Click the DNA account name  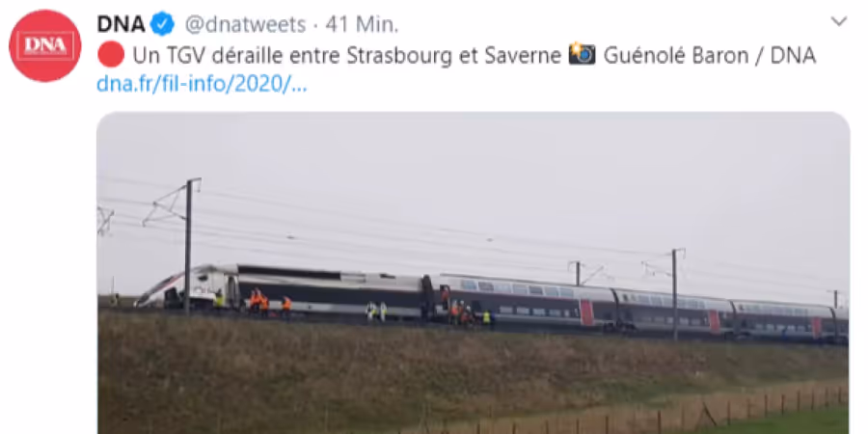[122, 24]
